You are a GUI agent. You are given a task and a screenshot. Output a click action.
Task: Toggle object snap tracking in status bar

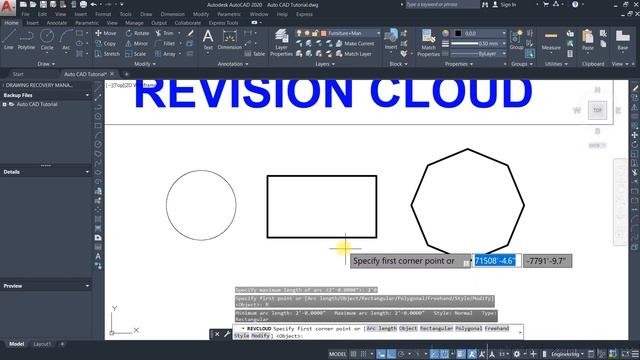434,354
